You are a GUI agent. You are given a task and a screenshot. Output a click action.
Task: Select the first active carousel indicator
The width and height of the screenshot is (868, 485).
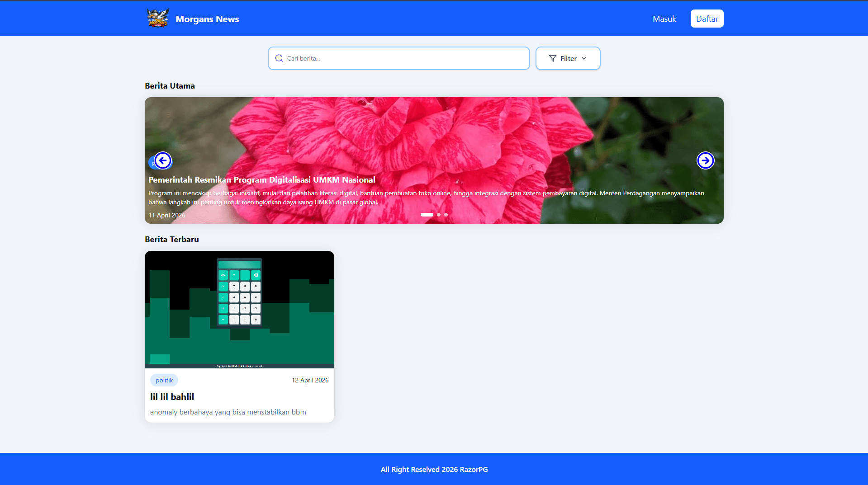click(x=427, y=215)
